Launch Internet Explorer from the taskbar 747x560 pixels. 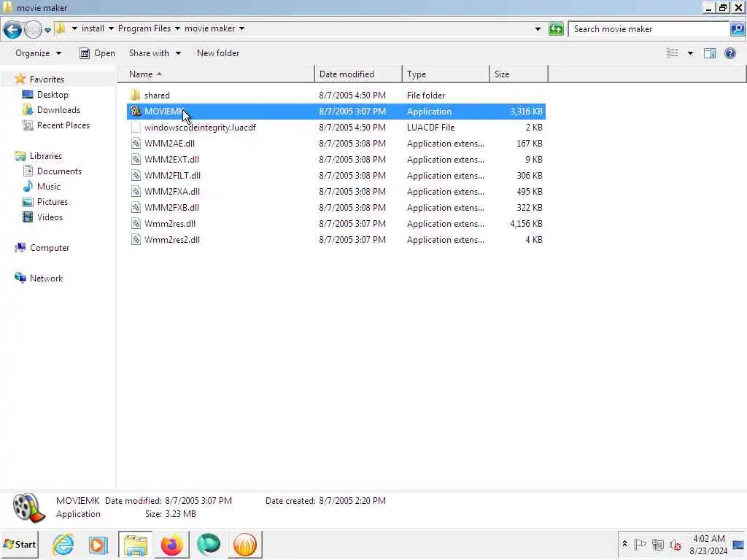[x=63, y=544]
